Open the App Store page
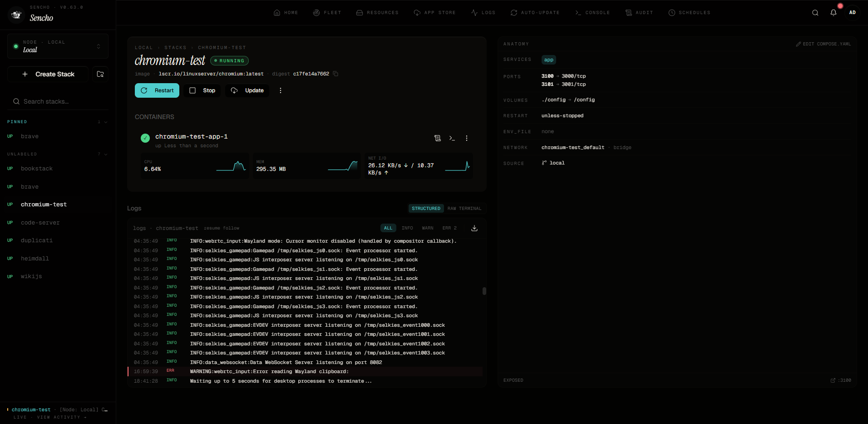This screenshot has width=868, height=424. coord(435,13)
